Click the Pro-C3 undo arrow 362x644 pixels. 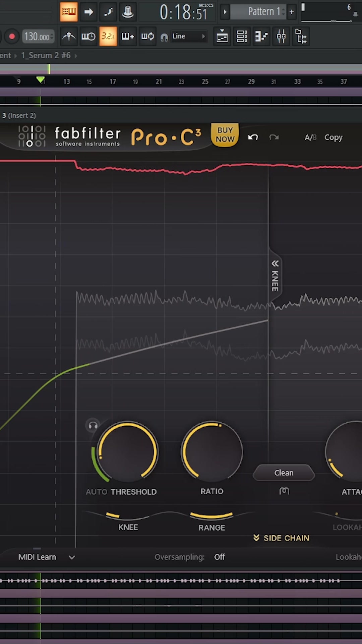tap(253, 137)
